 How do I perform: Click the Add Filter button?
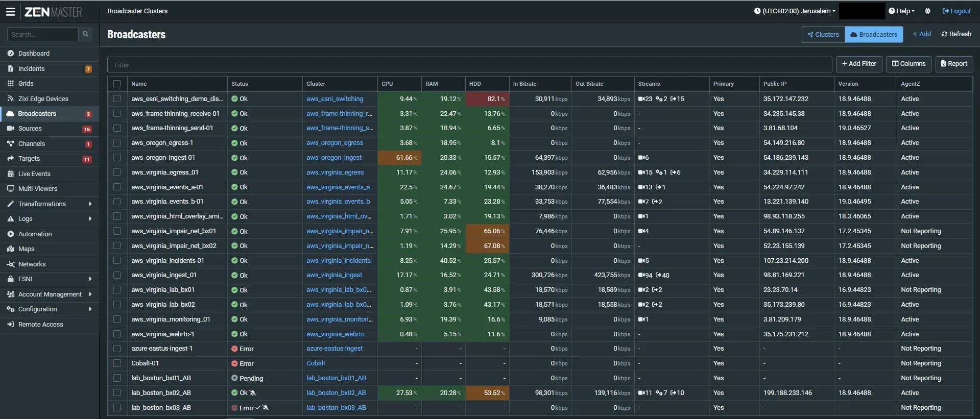tap(859, 64)
